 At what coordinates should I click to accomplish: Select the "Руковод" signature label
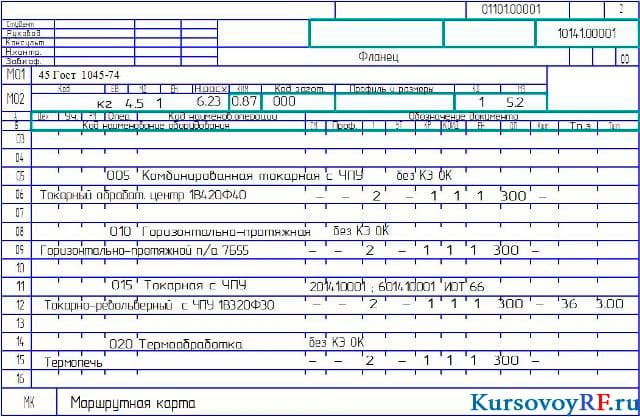point(23,33)
